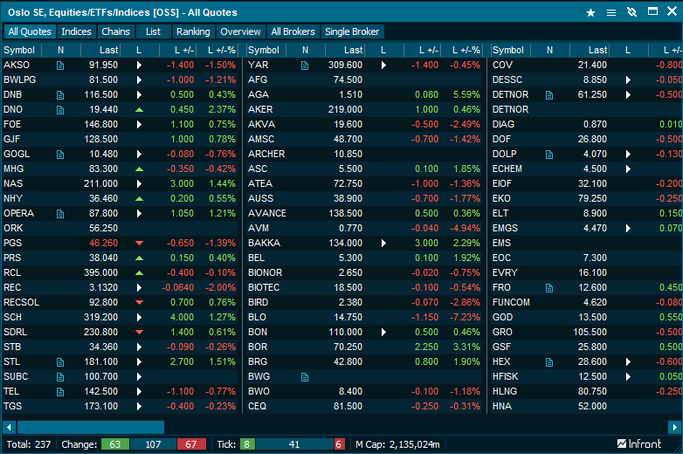Click Total: 237 in status bar
This screenshot has width=683, height=454.
coord(29,444)
